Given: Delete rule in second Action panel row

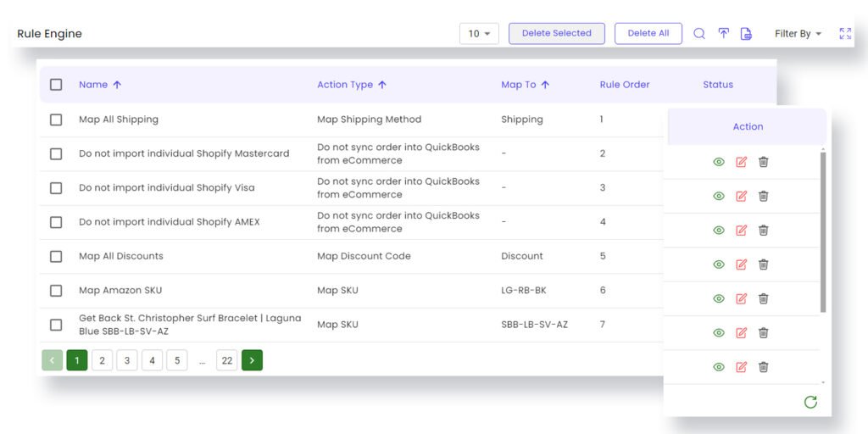Looking at the screenshot, I should pyautogui.click(x=764, y=196).
